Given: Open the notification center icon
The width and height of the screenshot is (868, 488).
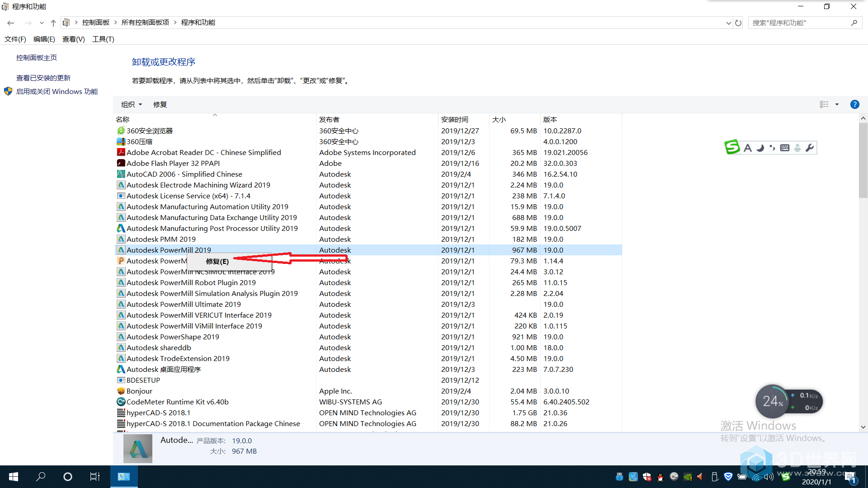Looking at the screenshot, I should click(851, 477).
